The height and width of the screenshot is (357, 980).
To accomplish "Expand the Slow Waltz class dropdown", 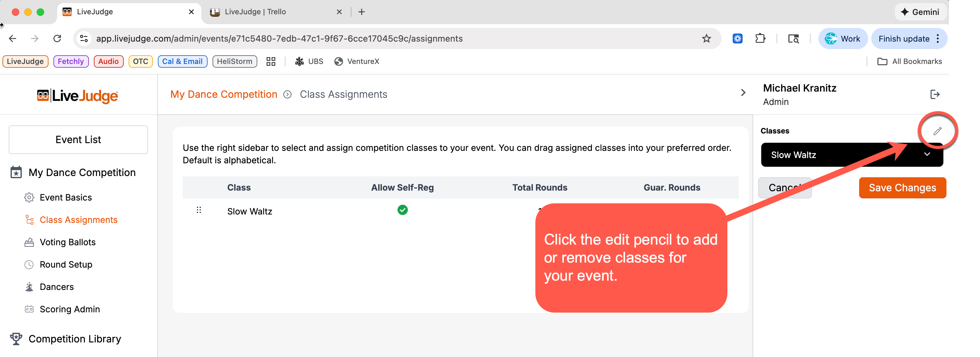I will pyautogui.click(x=927, y=154).
